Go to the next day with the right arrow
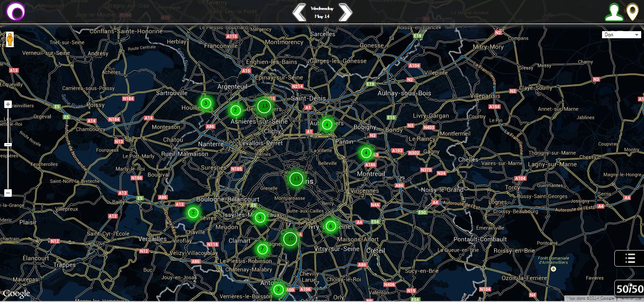 pos(345,12)
